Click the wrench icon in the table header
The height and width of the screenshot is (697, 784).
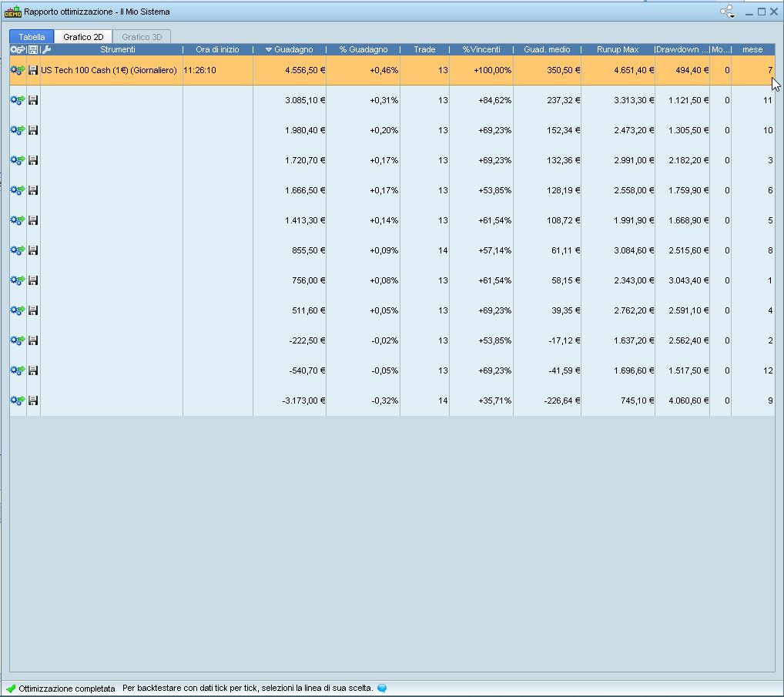point(46,49)
